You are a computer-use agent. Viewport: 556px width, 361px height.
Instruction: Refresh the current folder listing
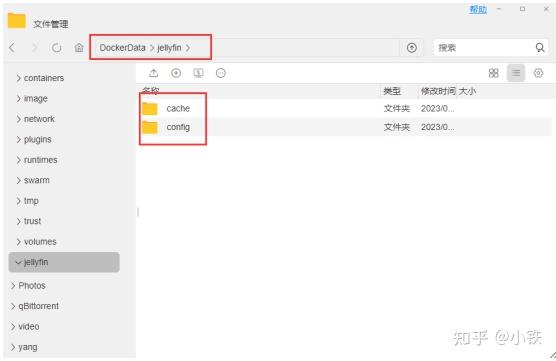(56, 48)
